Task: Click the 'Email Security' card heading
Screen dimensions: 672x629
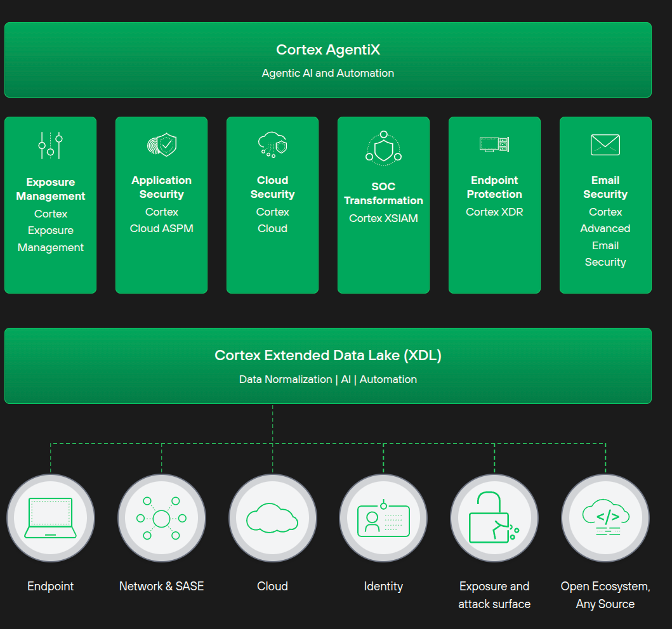Action: click(x=605, y=187)
